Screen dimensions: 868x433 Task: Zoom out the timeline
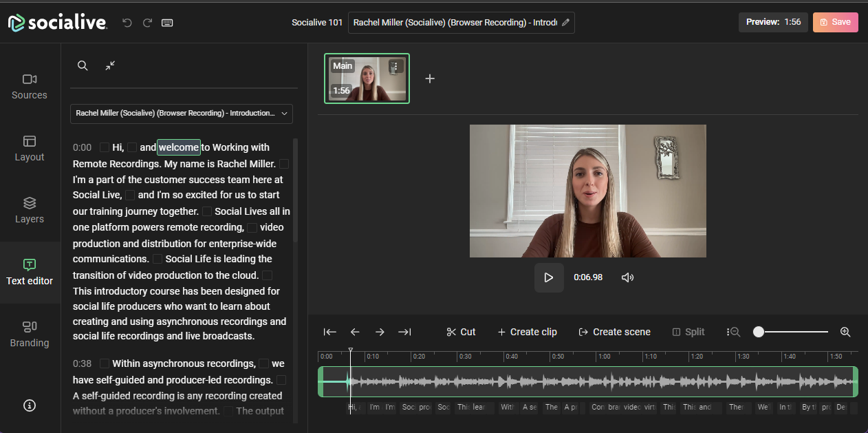pyautogui.click(x=733, y=332)
